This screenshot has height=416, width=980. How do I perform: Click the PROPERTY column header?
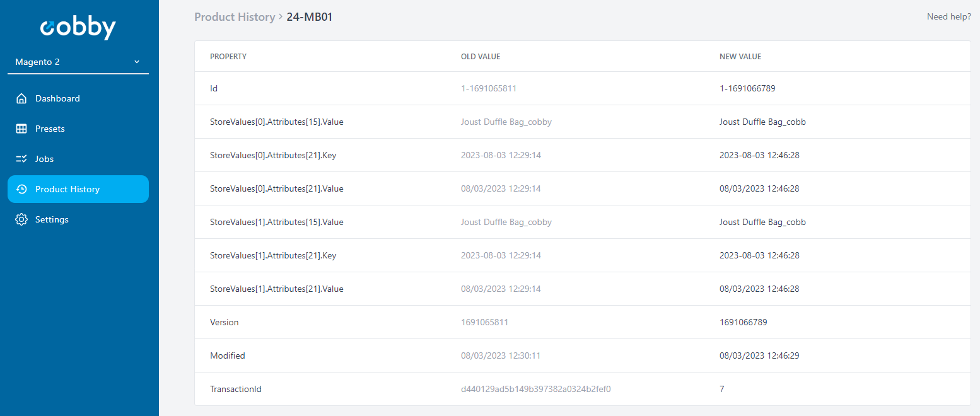coord(228,57)
